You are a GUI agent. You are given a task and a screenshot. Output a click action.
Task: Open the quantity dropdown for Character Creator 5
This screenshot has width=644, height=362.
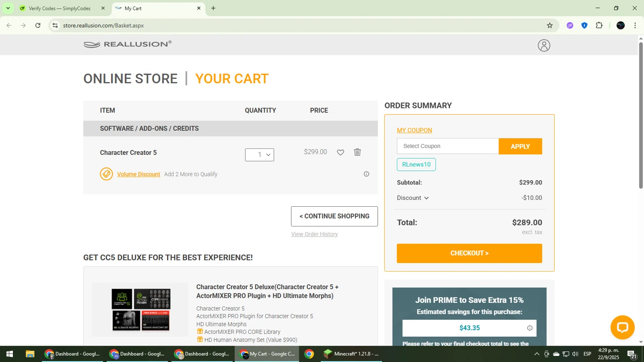click(x=259, y=155)
